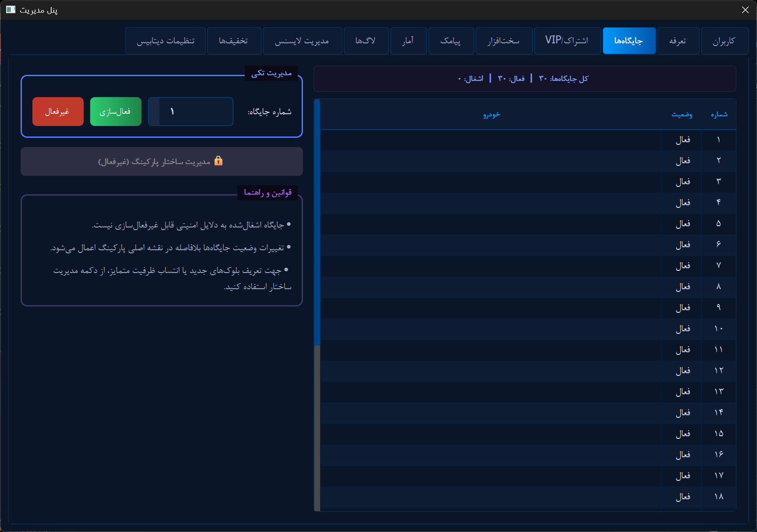Click the فعال status cell of row ۱۳
Screen dimensions: 757x532
[x=682, y=392]
